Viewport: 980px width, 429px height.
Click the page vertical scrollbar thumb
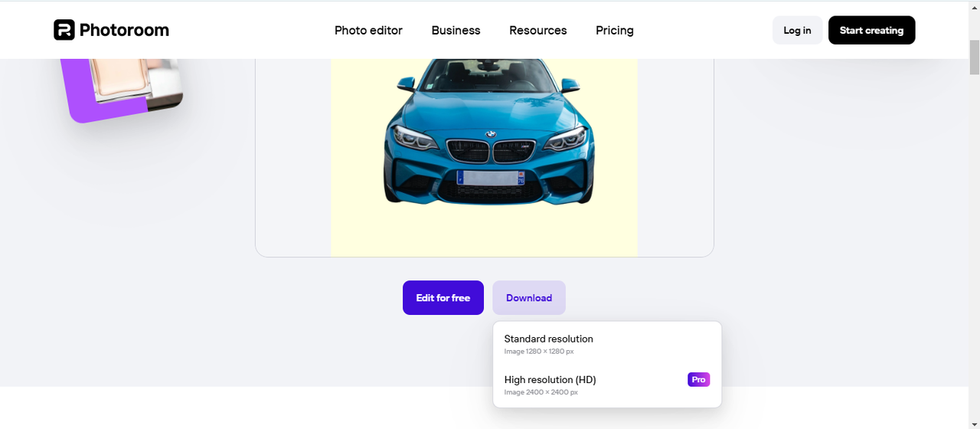pyautogui.click(x=974, y=57)
